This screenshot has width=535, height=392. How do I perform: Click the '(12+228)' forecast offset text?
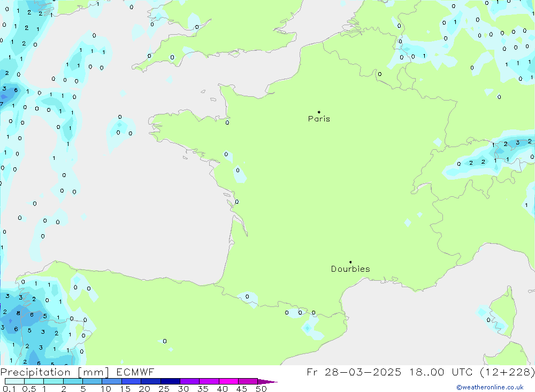[507, 372]
